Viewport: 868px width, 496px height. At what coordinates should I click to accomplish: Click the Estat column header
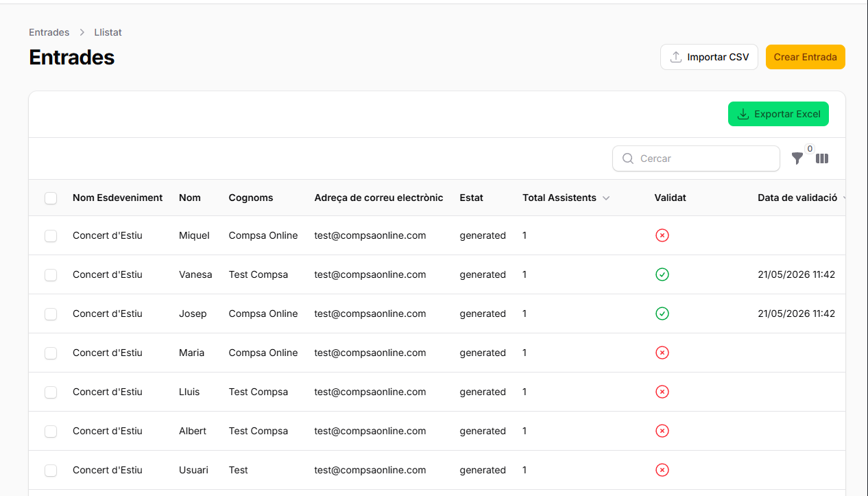click(472, 198)
